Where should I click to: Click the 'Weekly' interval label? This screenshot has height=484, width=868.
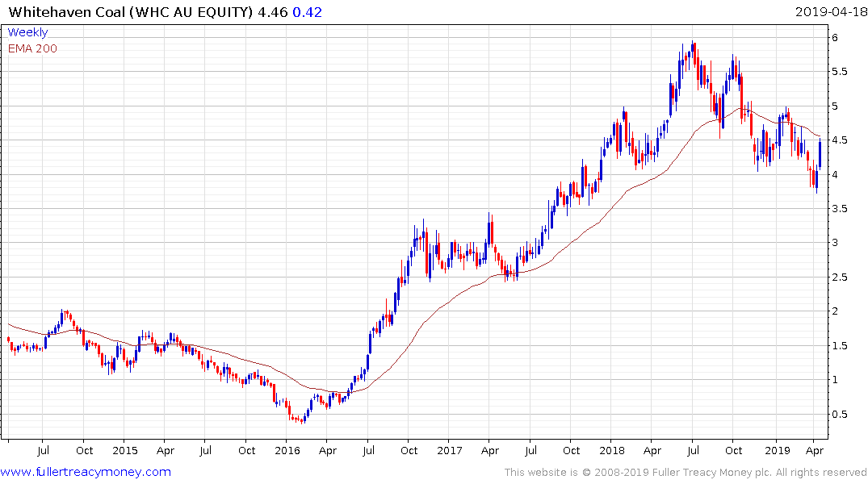pyautogui.click(x=27, y=32)
